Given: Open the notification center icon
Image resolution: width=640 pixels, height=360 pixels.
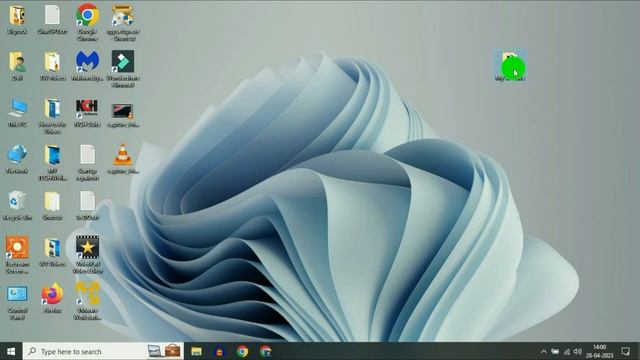Looking at the screenshot, I should point(625,351).
